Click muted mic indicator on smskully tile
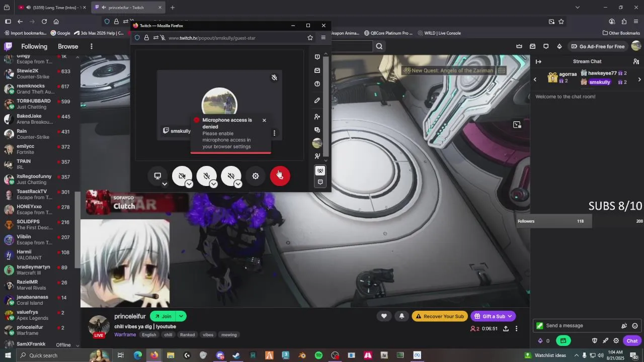This screenshot has height=362, width=644. 274,77
